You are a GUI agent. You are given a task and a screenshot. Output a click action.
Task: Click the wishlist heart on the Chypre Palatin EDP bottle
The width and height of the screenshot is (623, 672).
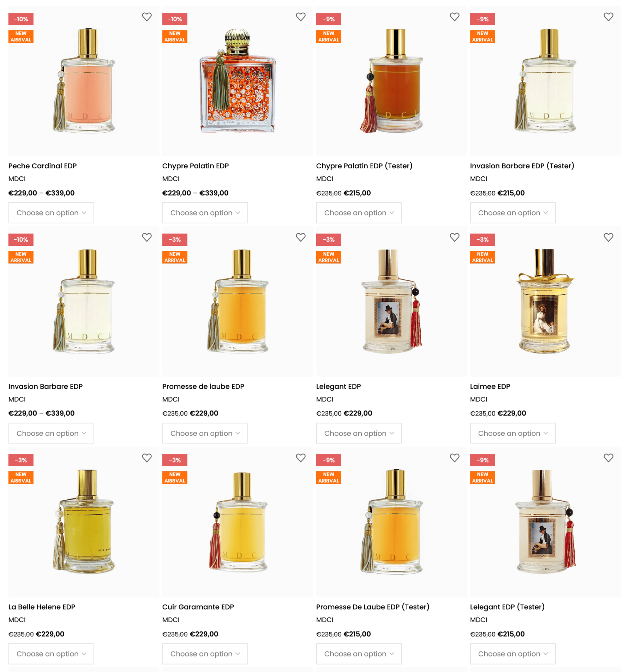point(301,17)
